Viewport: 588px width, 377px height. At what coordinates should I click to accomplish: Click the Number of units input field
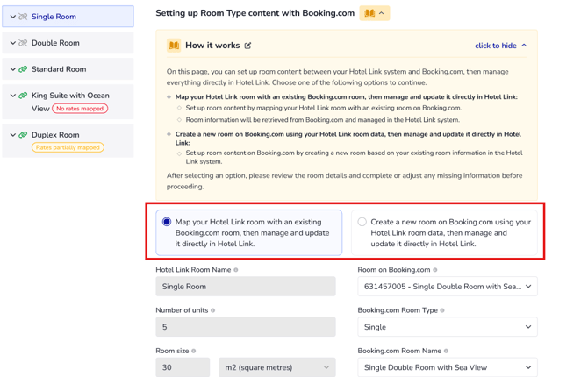(x=246, y=327)
